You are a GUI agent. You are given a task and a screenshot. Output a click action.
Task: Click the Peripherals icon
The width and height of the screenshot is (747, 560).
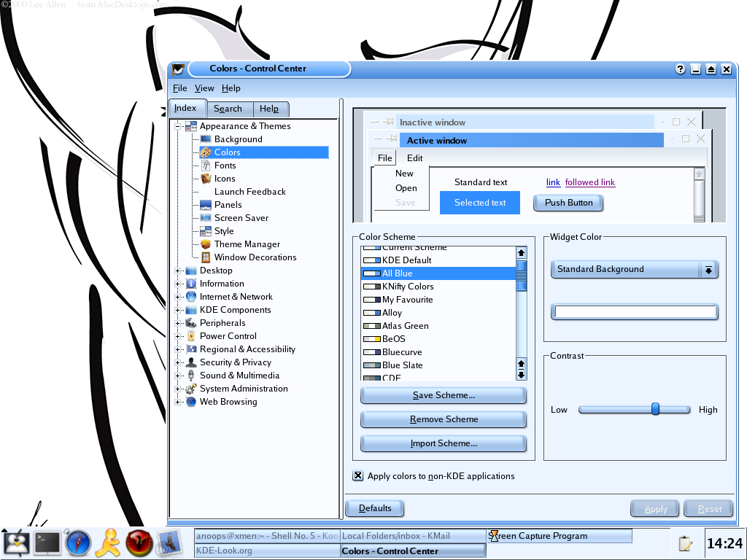(x=191, y=323)
